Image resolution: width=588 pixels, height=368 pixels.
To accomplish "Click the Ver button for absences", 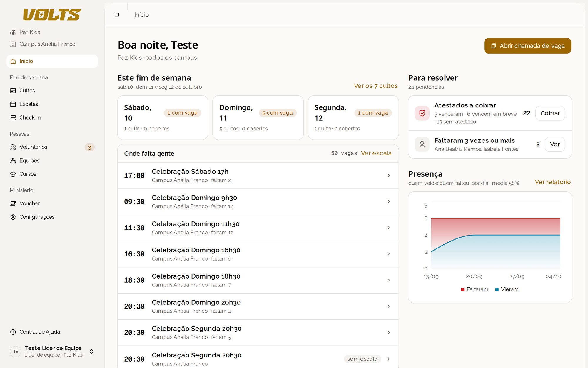I will point(555,144).
